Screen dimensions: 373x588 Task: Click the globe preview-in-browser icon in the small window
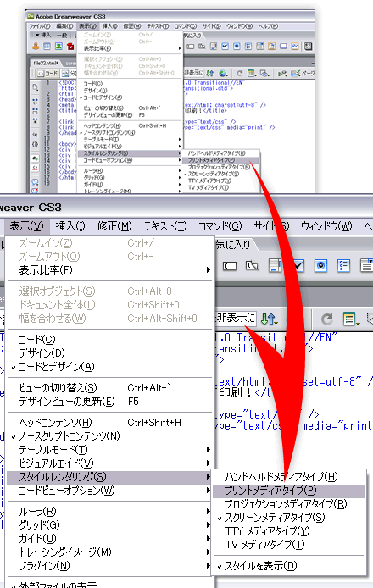coord(223,73)
